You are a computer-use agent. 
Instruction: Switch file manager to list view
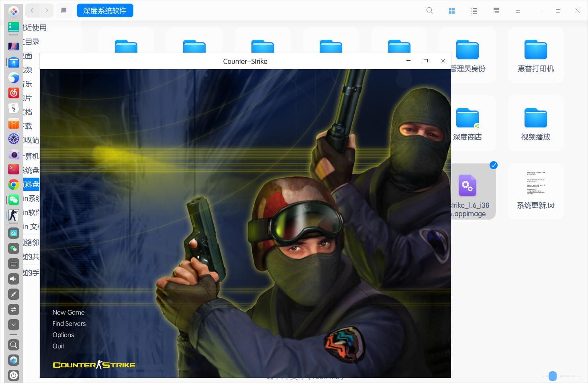click(x=474, y=11)
